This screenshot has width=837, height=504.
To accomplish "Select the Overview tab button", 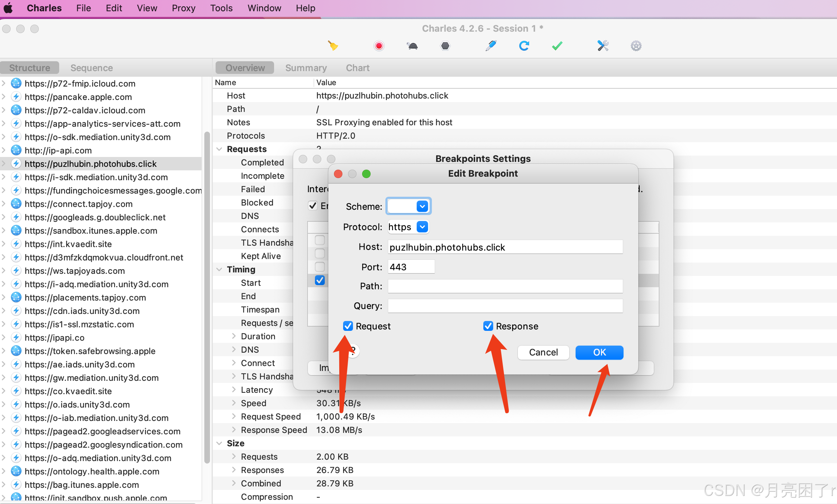I will point(245,68).
